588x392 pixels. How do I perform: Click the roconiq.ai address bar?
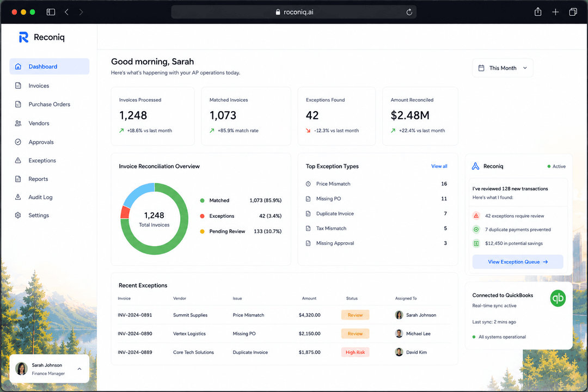293,12
